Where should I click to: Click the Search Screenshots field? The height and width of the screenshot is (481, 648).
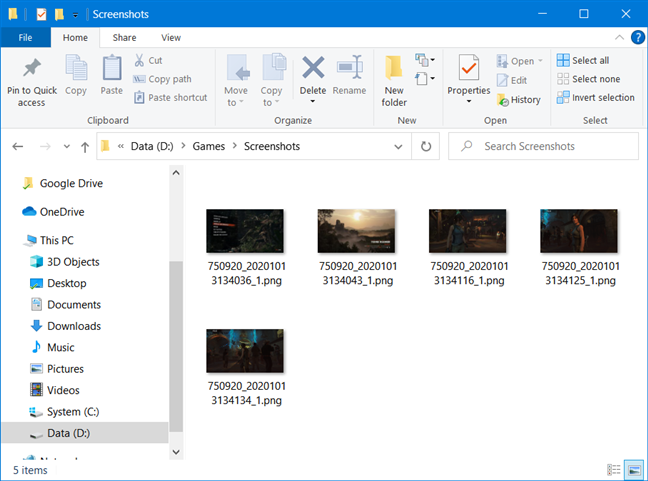click(x=543, y=146)
